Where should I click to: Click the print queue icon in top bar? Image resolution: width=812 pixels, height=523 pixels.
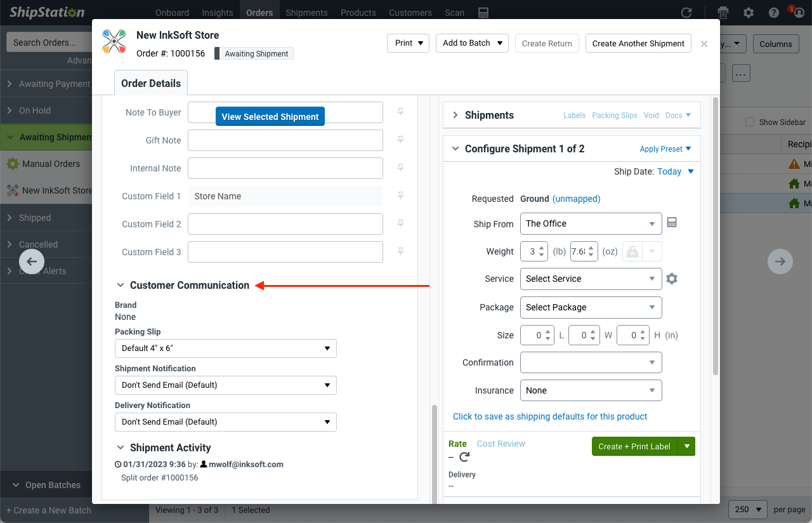(722, 12)
